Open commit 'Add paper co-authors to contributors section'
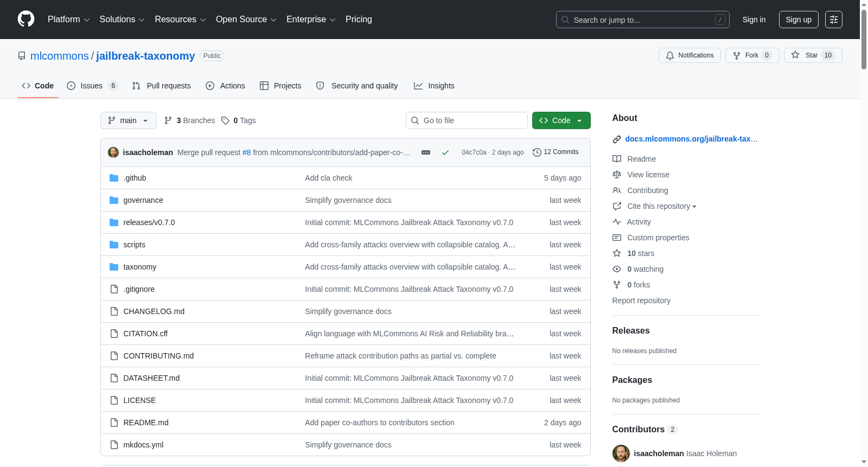 pyautogui.click(x=380, y=423)
